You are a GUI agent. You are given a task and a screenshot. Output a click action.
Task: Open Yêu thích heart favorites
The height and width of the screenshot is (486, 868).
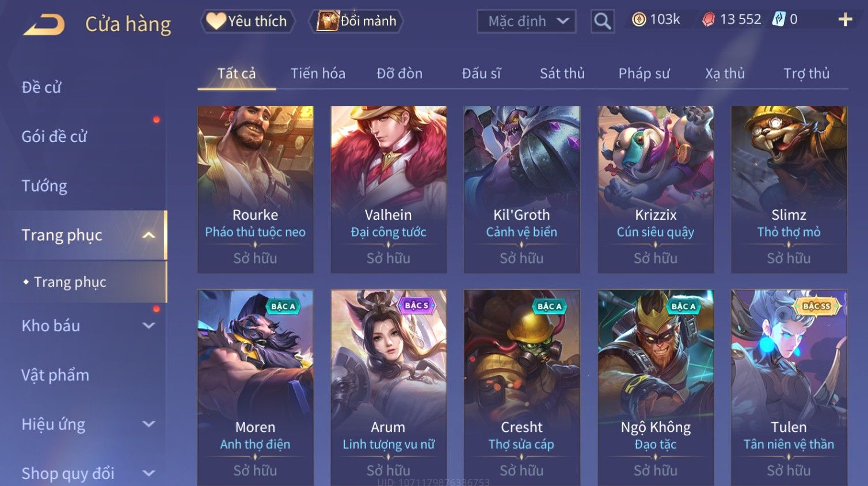point(248,21)
